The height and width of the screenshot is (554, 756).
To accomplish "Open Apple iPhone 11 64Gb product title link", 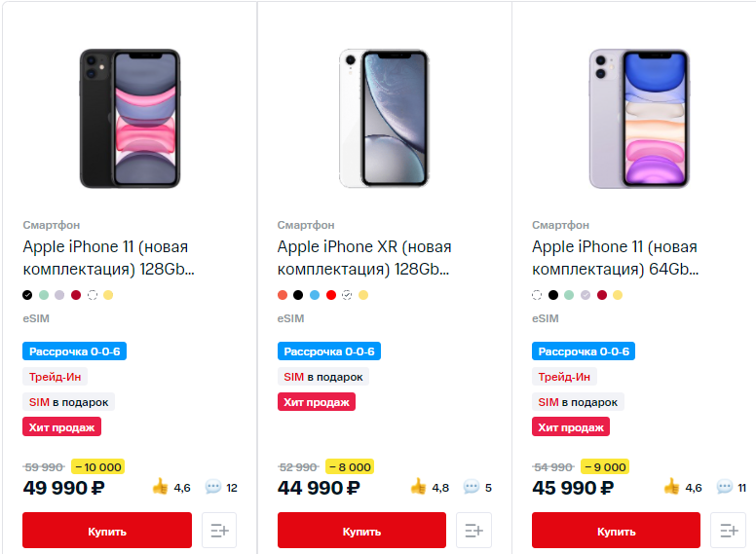I will coord(615,258).
